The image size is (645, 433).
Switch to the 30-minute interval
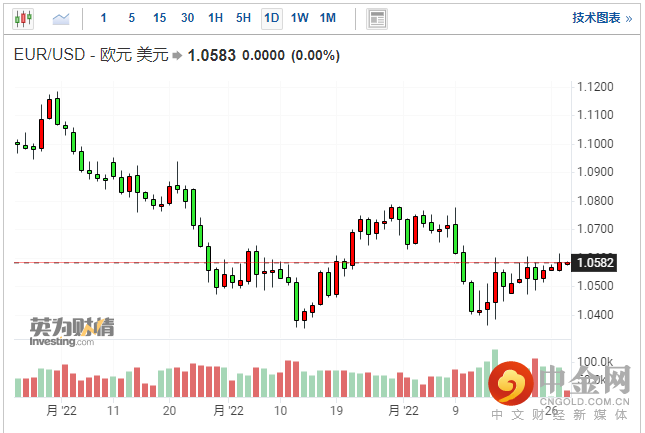188,18
